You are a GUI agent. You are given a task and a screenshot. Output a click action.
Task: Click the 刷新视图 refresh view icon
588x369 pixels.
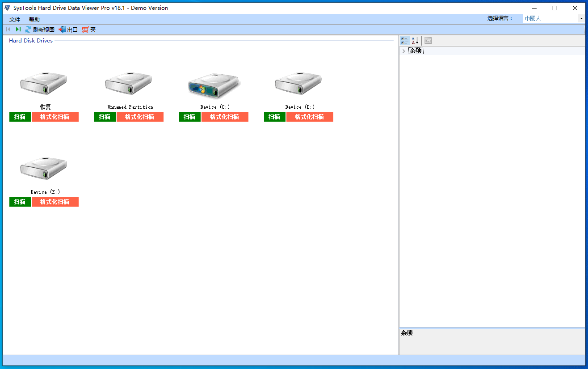click(28, 30)
